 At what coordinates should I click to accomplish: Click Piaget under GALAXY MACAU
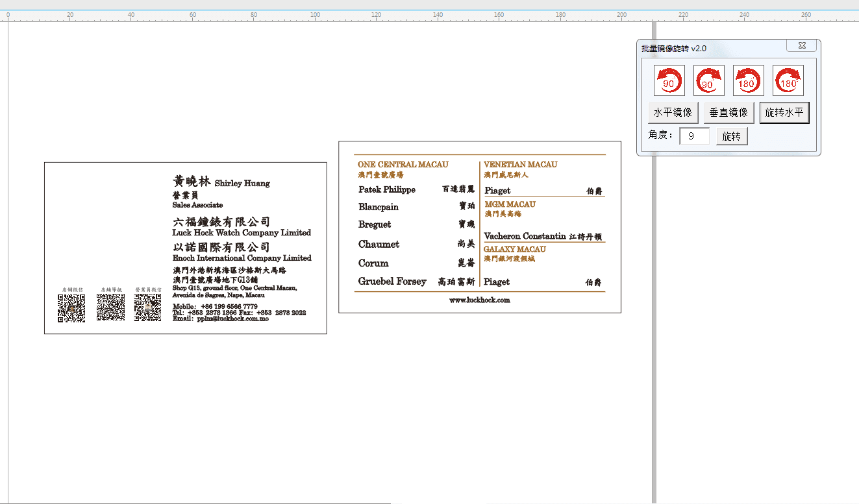pyautogui.click(x=497, y=282)
